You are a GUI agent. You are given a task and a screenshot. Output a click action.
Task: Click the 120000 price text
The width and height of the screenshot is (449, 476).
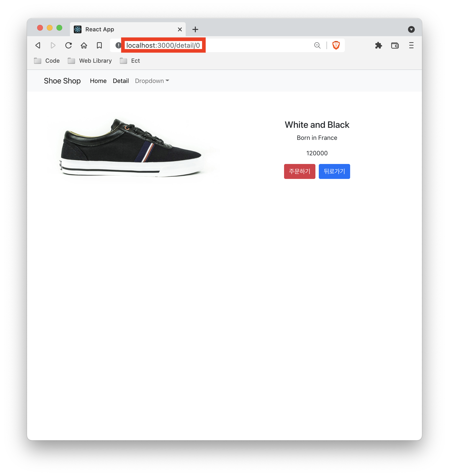(x=317, y=153)
